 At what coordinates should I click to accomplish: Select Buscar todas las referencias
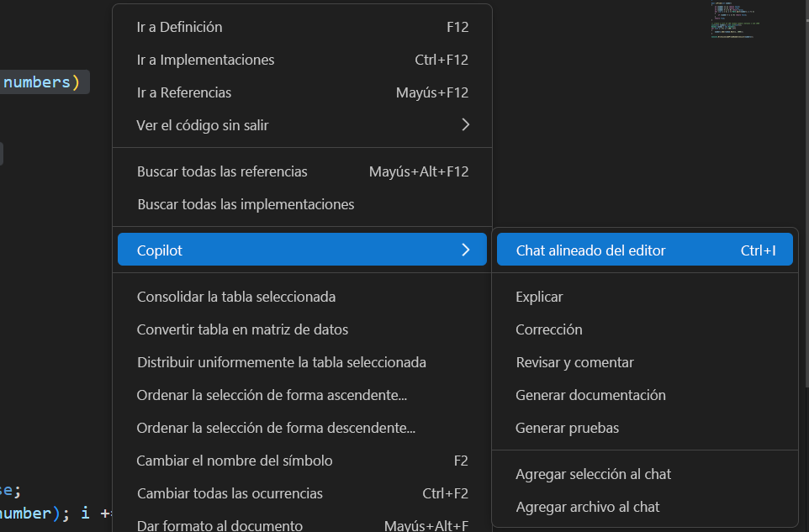(x=222, y=171)
